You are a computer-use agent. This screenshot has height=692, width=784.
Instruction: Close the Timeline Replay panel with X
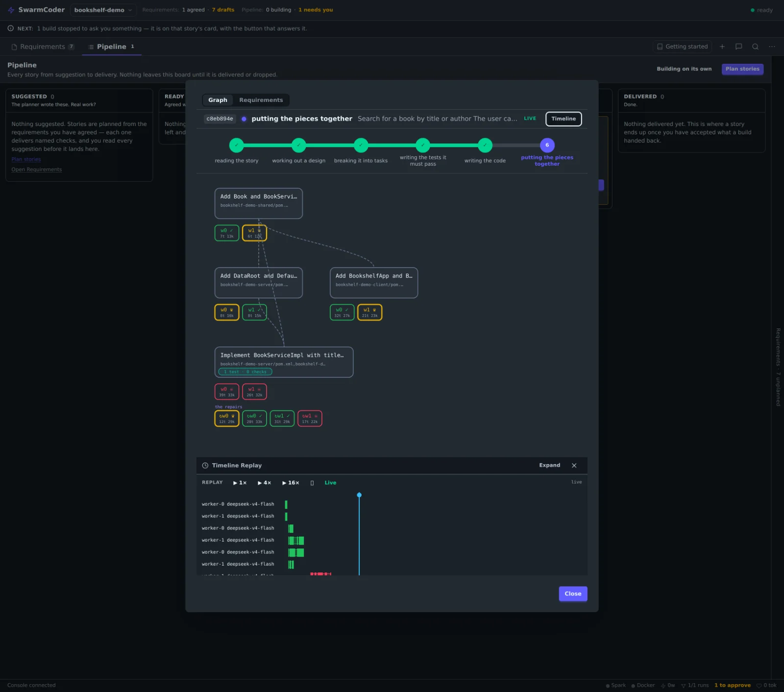[574, 466]
